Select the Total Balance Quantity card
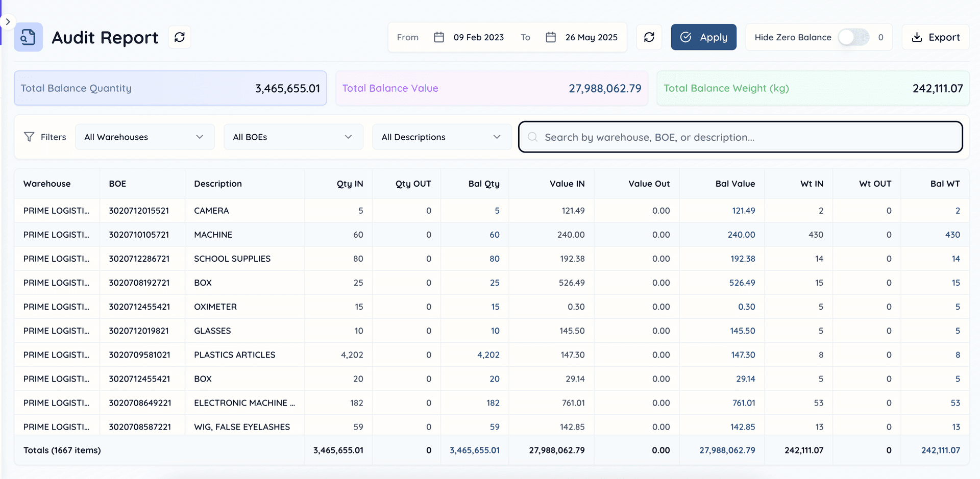 point(170,88)
